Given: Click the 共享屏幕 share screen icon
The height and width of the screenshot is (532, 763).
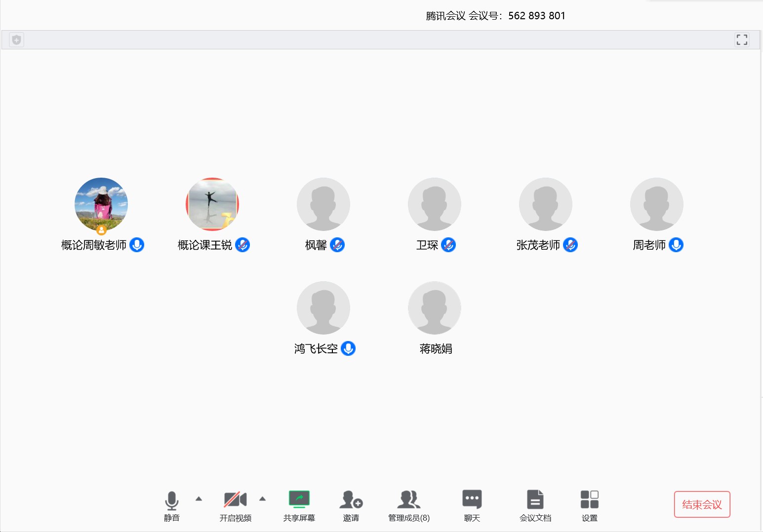Looking at the screenshot, I should [299, 499].
